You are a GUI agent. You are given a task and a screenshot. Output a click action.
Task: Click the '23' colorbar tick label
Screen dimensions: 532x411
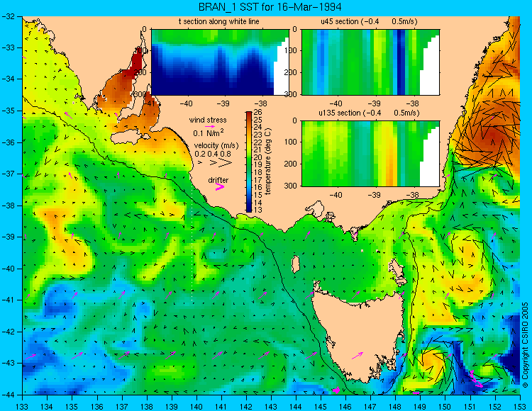point(258,135)
